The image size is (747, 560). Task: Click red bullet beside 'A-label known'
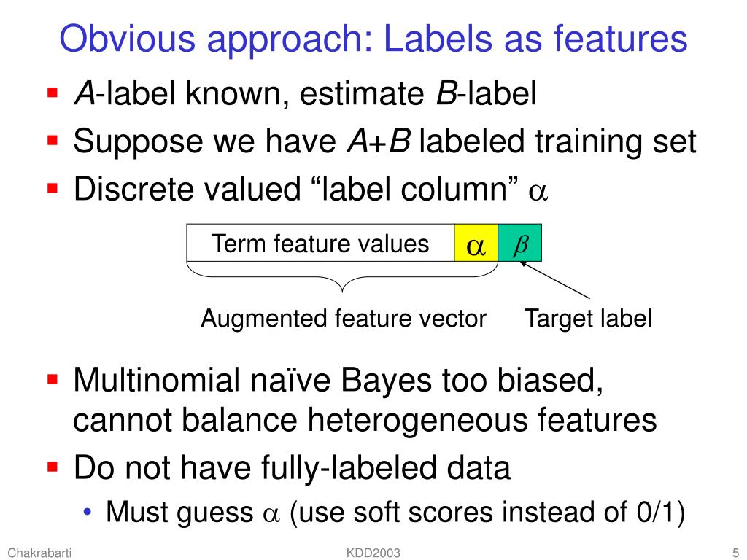click(x=53, y=92)
